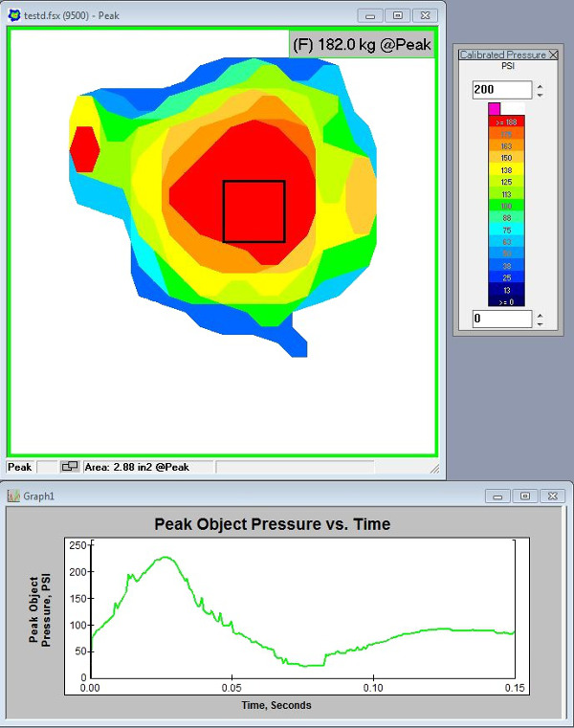Click the Peak label in status bar

coord(20,467)
